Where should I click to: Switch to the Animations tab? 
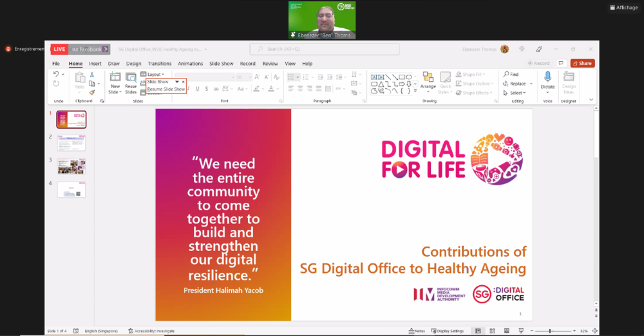[190, 64]
